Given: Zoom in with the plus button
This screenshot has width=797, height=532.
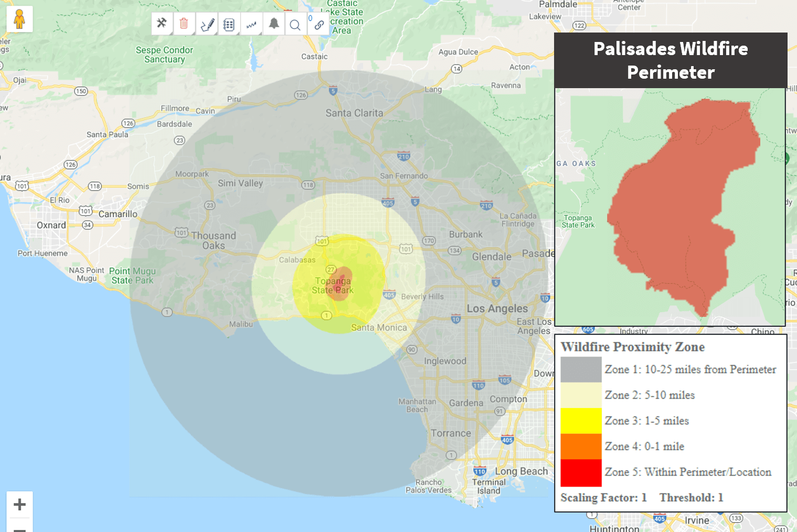Looking at the screenshot, I should pyautogui.click(x=19, y=504).
